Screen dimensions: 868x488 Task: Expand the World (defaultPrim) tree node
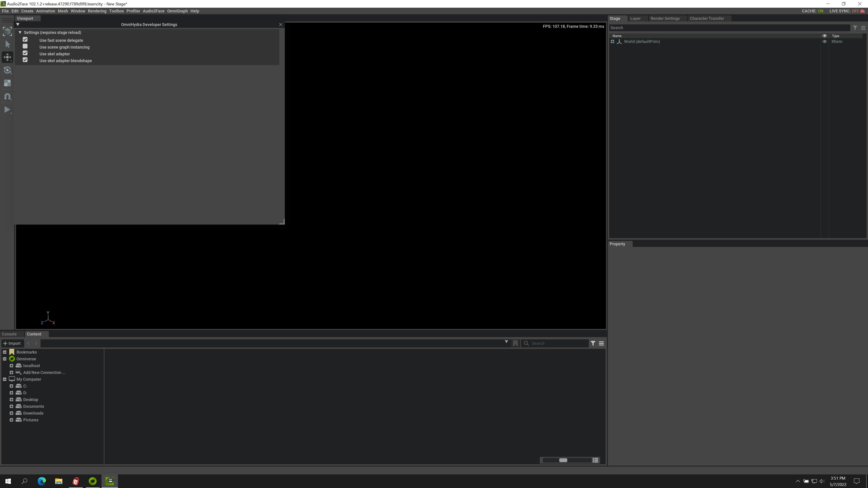point(612,41)
